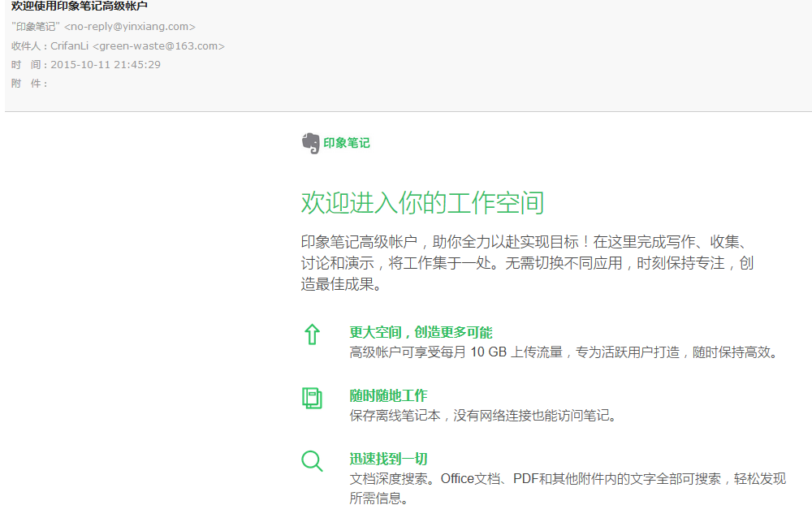This screenshot has height=505, width=812.
Task: Click the green 印象笔记 brand text
Action: pyautogui.click(x=347, y=143)
